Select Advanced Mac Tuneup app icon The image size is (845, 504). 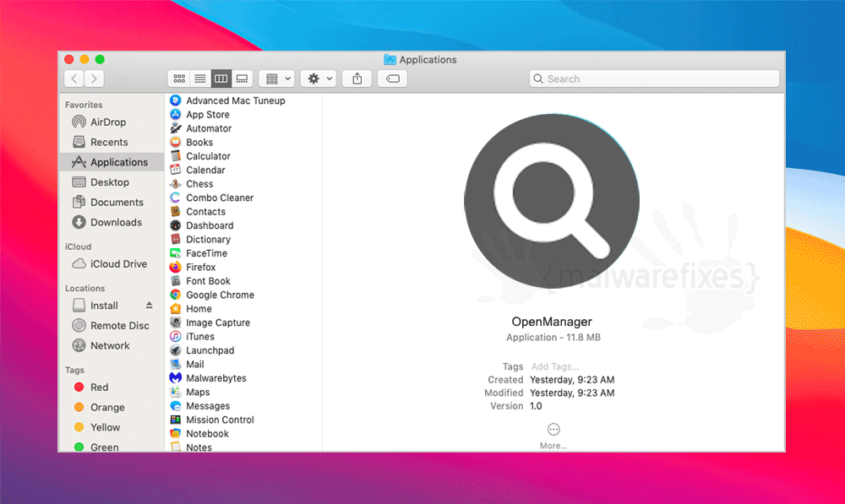[x=175, y=100]
